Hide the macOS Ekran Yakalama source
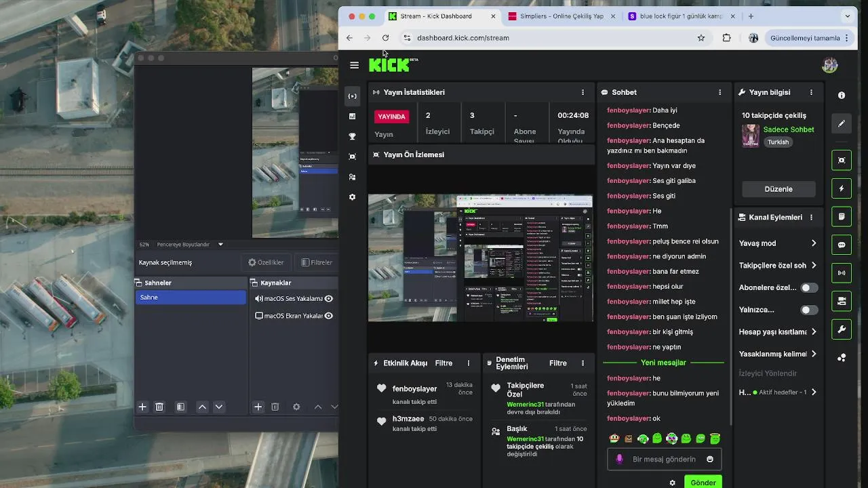The width and height of the screenshot is (868, 488). tap(329, 316)
